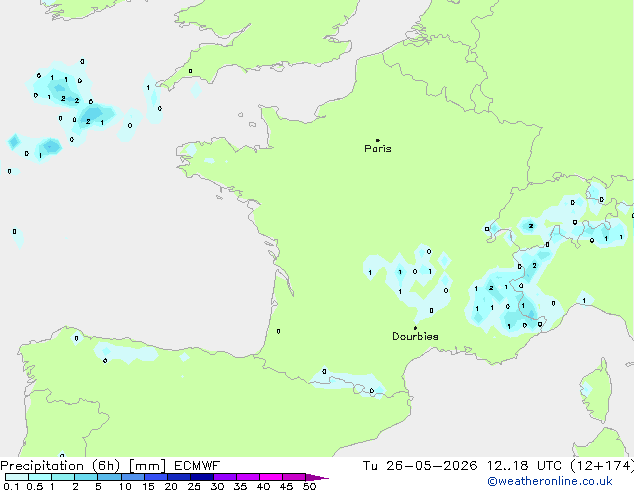The image size is (634, 490).
Task: Click the 45–50 mm legend swatch
Action: [x=294, y=477]
